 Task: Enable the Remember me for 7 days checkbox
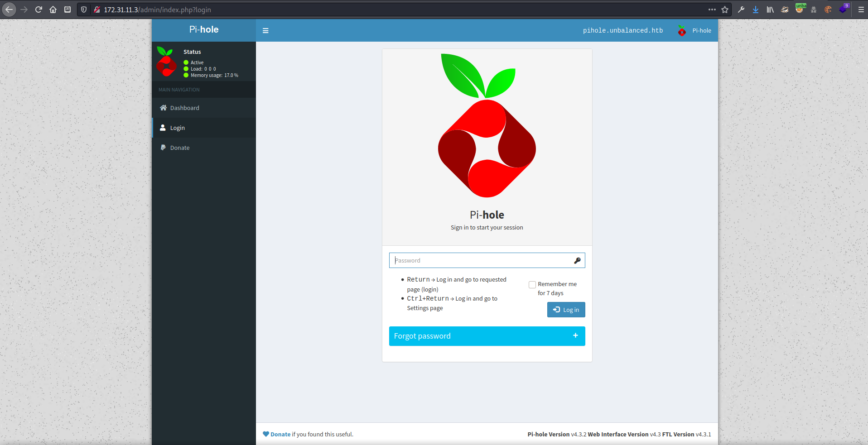pos(532,285)
